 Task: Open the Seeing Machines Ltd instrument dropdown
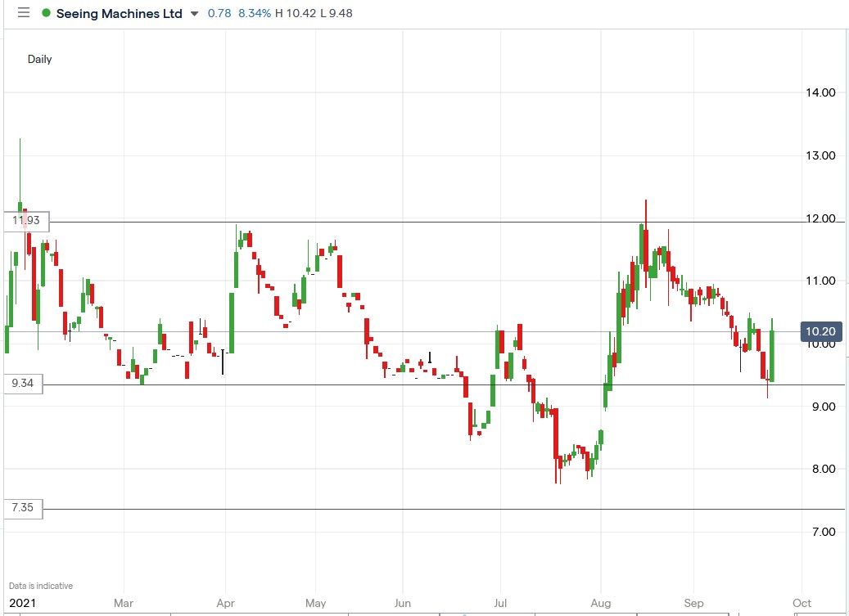tap(193, 14)
